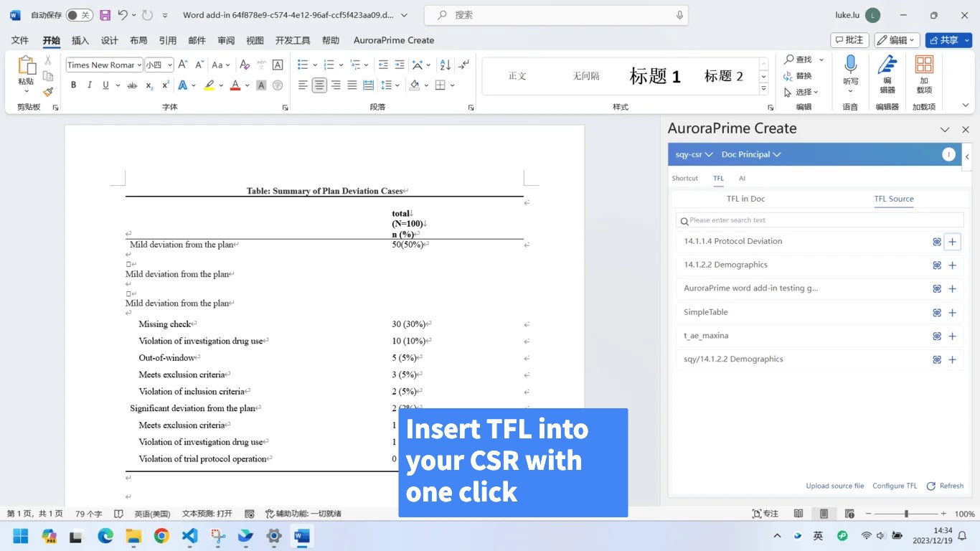Open the Add-ins icon in ribbon
Image resolution: width=980 pixels, height=551 pixels.
[x=924, y=65]
